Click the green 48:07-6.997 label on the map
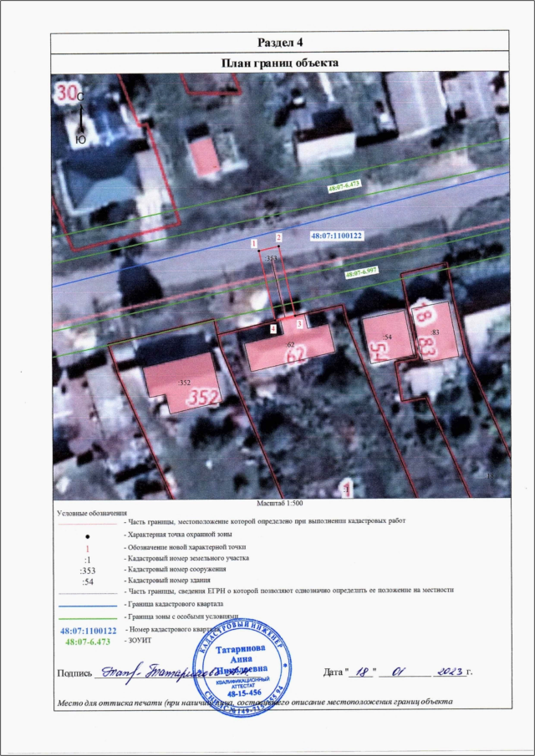Screen dimensions: 535x756 click(x=362, y=272)
